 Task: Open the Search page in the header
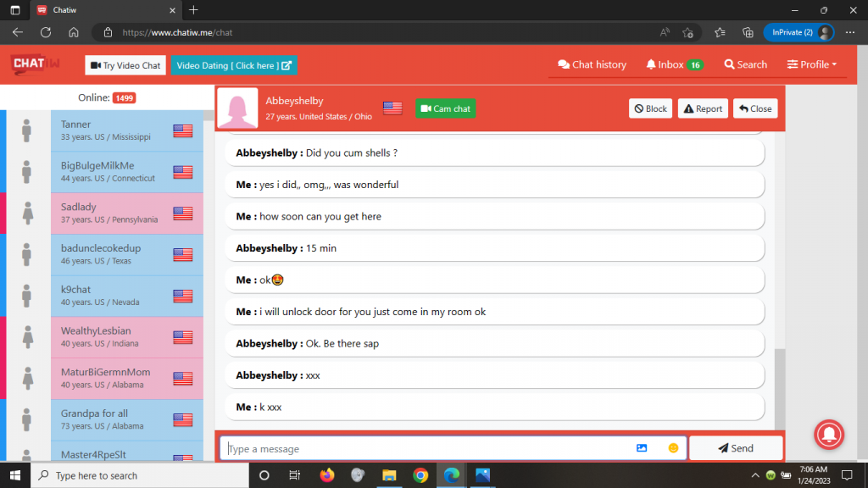[x=745, y=64]
